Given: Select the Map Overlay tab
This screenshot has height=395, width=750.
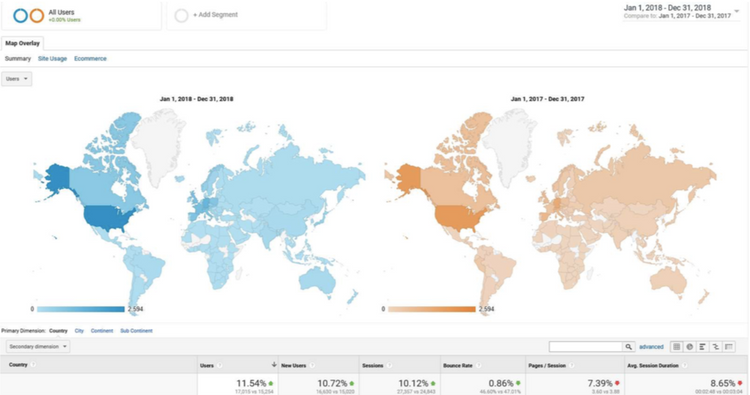Looking at the screenshot, I should coord(22,43).
